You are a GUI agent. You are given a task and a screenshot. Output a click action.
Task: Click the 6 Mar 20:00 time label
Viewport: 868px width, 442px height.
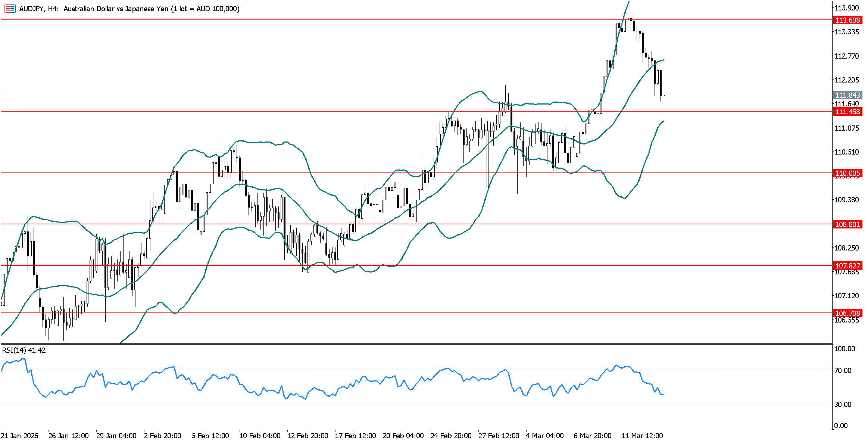pos(593,436)
